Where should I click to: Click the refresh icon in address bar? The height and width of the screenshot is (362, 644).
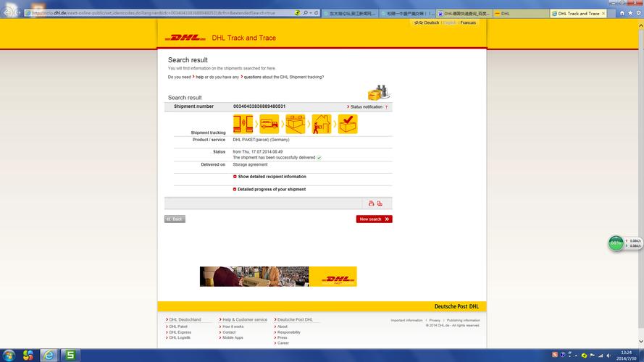pos(317,13)
